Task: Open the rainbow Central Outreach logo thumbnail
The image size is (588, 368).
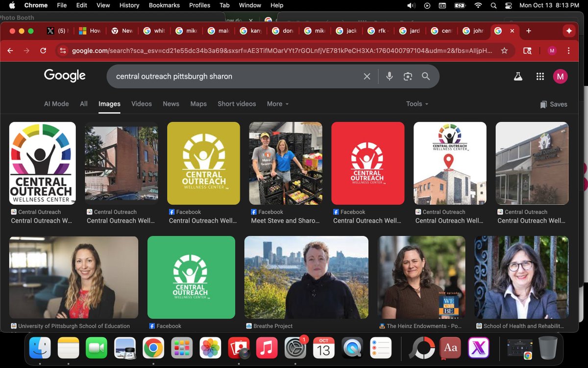Action: 43,163
